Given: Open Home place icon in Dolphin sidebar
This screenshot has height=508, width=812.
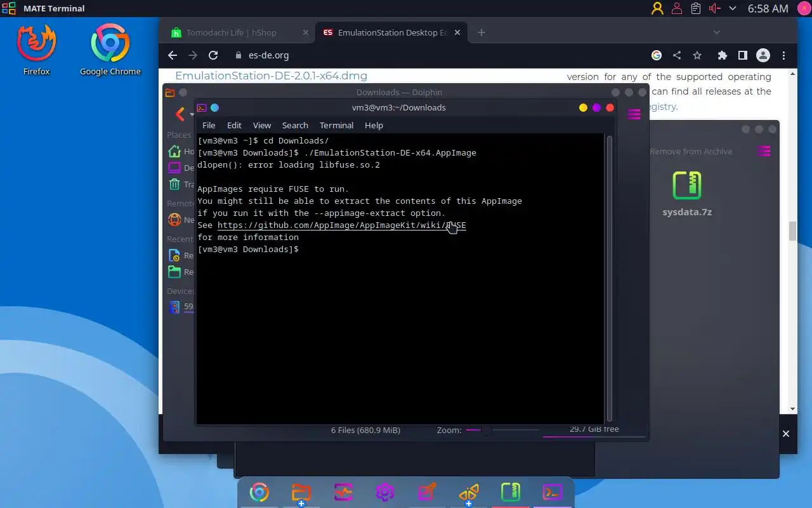Looking at the screenshot, I should click(x=174, y=151).
